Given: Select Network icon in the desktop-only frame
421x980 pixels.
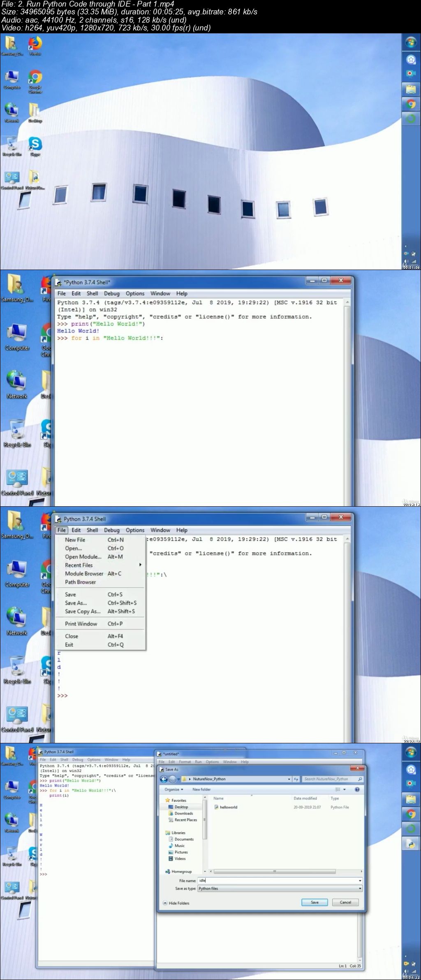Looking at the screenshot, I should tap(12, 113).
